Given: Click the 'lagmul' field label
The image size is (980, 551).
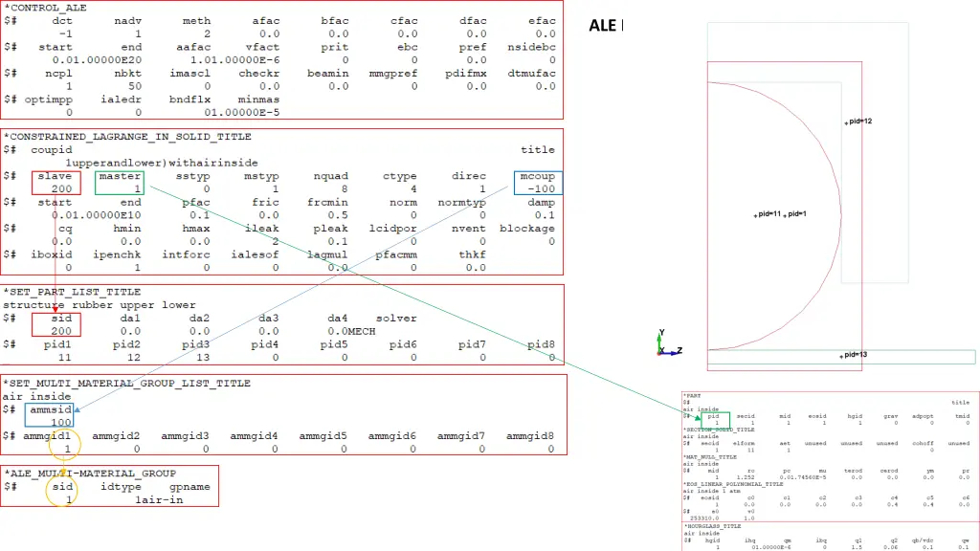Looking at the screenshot, I should tap(327, 254).
